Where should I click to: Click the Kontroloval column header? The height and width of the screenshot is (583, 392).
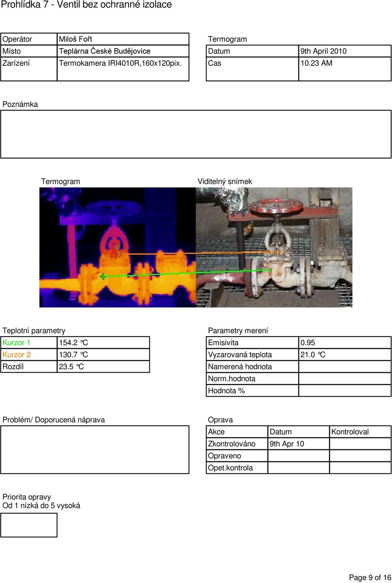tap(350, 432)
